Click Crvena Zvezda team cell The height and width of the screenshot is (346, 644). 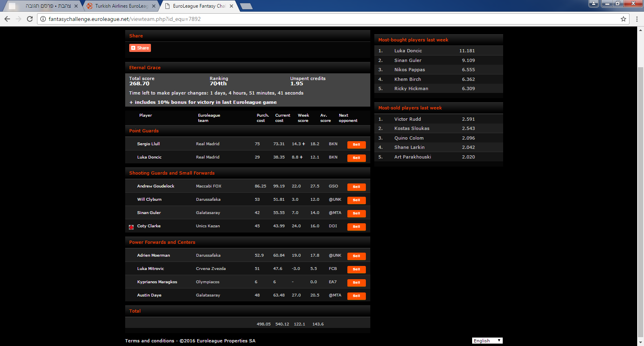tap(211, 268)
